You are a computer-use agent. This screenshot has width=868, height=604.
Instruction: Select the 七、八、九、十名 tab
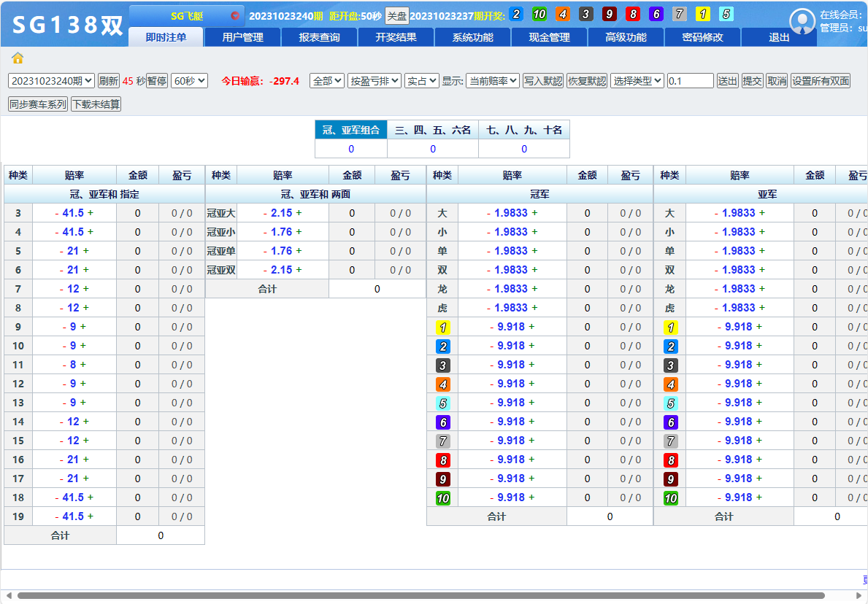[x=524, y=130]
